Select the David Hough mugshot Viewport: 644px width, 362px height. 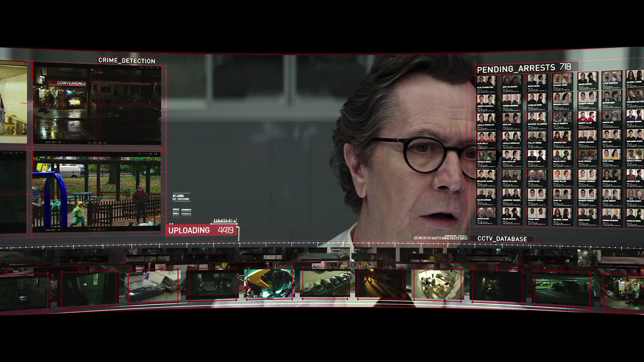536,81
